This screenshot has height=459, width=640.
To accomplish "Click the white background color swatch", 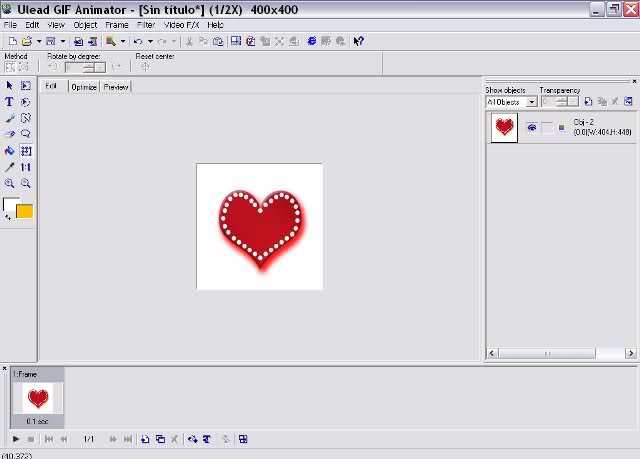I will tap(9, 203).
